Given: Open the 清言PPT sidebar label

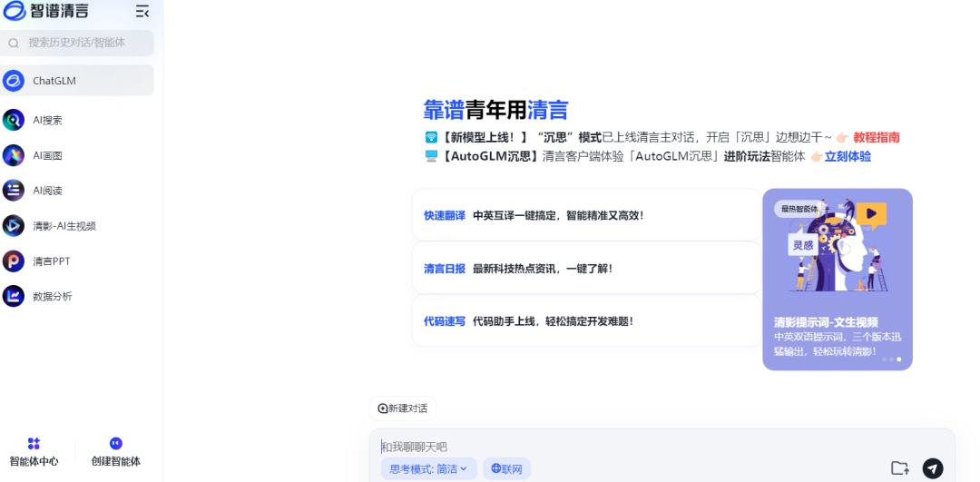Looking at the screenshot, I should [x=52, y=261].
